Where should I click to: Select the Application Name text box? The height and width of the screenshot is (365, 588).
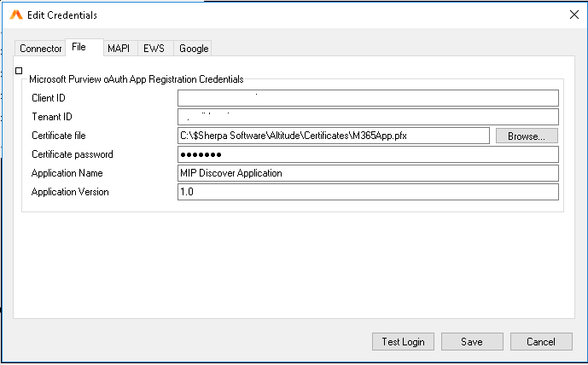click(x=367, y=173)
